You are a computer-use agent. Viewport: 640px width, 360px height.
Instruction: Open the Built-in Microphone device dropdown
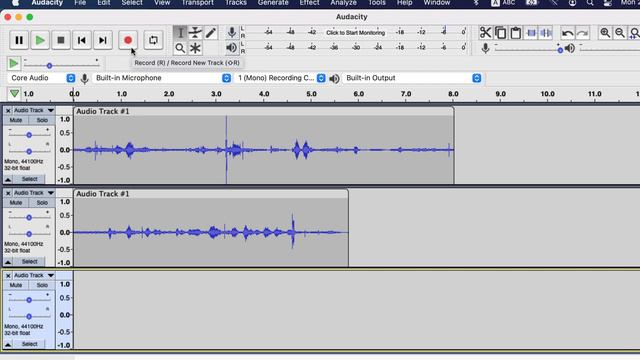tap(162, 78)
